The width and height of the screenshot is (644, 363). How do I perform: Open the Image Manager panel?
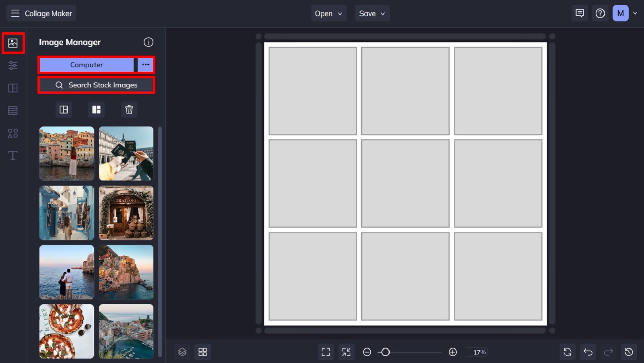click(x=13, y=43)
